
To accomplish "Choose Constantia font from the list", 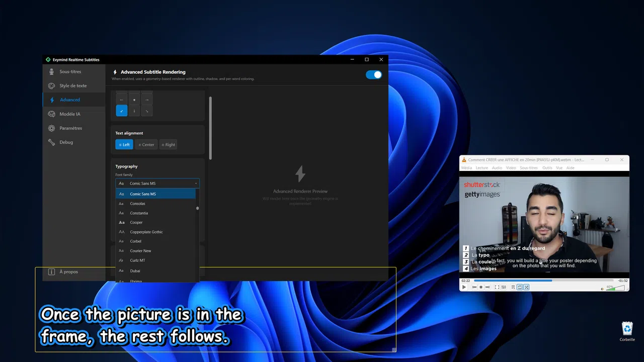I will click(x=155, y=213).
